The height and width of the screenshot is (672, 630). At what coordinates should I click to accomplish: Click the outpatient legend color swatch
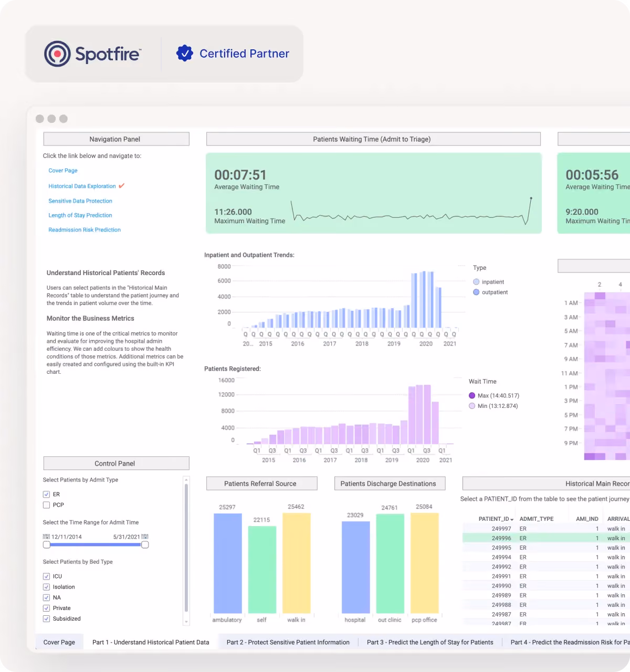coord(476,292)
